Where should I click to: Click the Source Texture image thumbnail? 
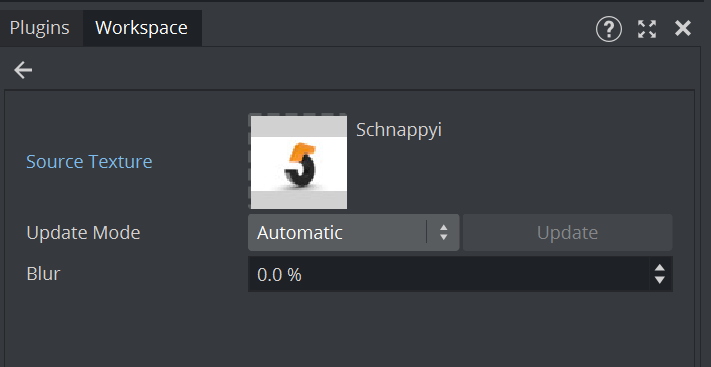[x=298, y=161]
